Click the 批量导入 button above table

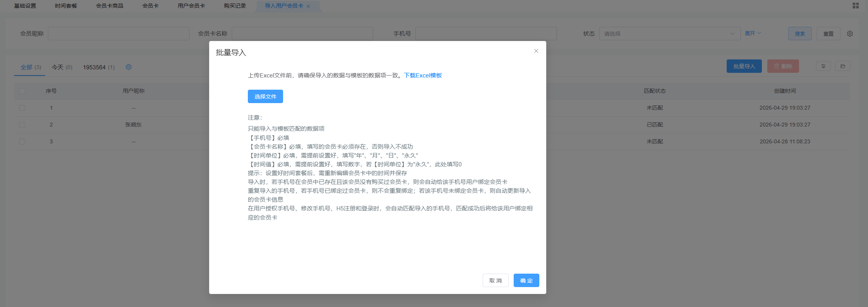click(744, 66)
